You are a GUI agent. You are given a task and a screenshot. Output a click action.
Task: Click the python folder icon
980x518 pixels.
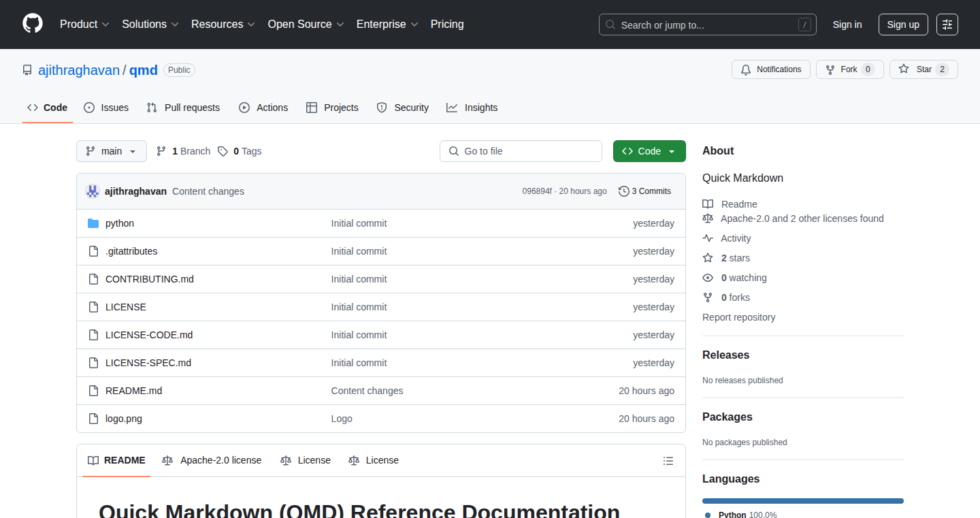tap(93, 223)
